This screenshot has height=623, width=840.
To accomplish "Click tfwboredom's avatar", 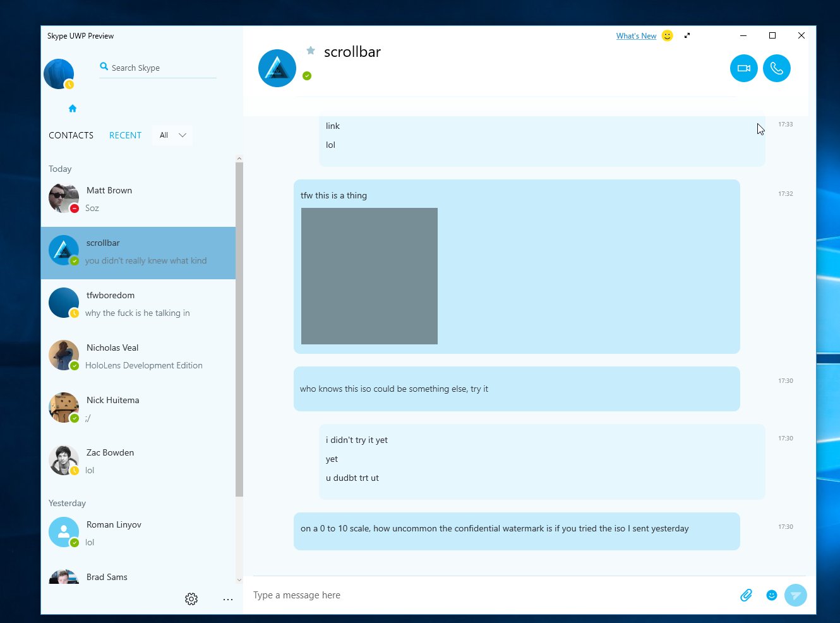I will click(64, 303).
